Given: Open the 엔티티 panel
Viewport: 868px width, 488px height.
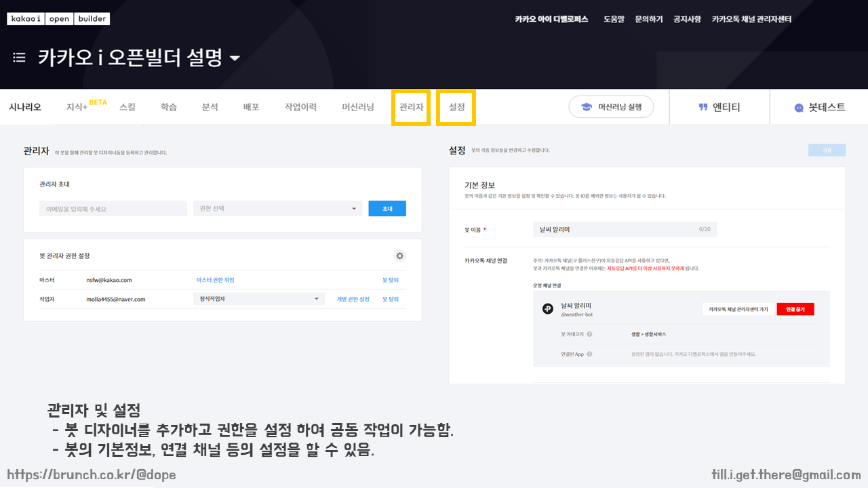Looking at the screenshot, I should 719,107.
